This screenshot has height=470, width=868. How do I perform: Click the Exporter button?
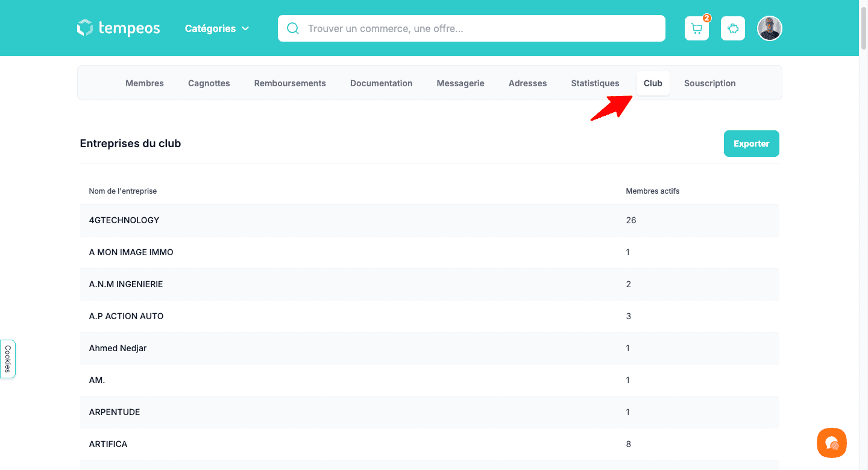[x=751, y=144]
